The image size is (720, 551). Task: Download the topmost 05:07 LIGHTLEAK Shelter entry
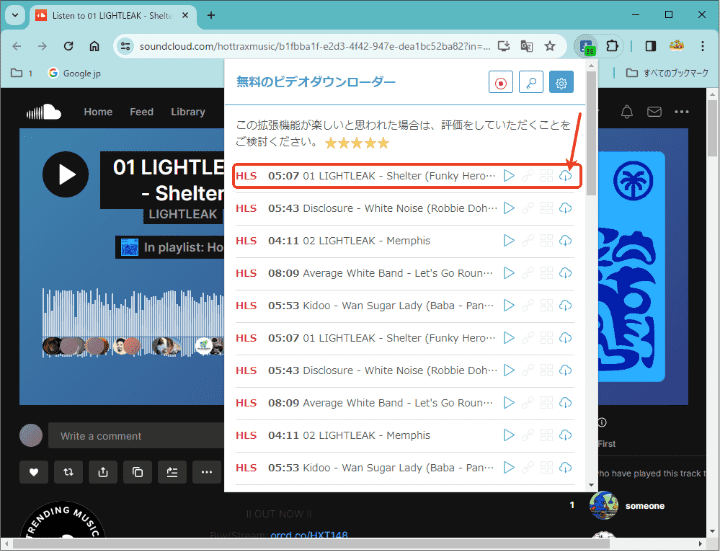565,176
